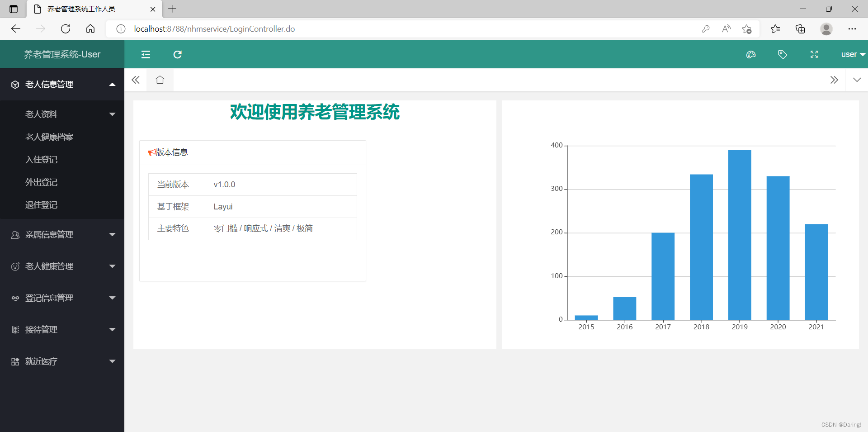
Task: Click the 当前版本 label cell
Action: coord(177,185)
